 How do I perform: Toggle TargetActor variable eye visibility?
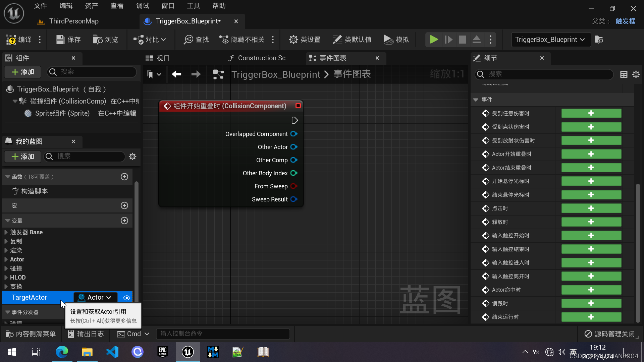pyautogui.click(x=126, y=298)
